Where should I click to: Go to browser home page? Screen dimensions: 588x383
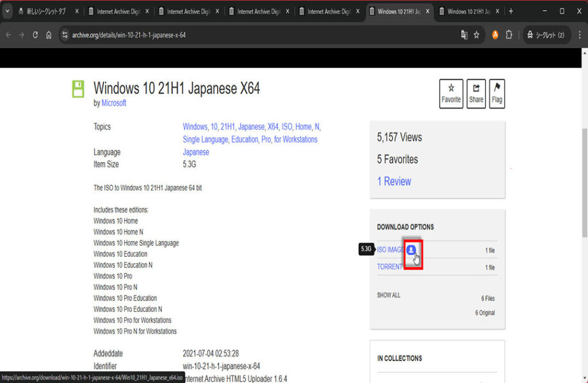pyautogui.click(x=49, y=35)
